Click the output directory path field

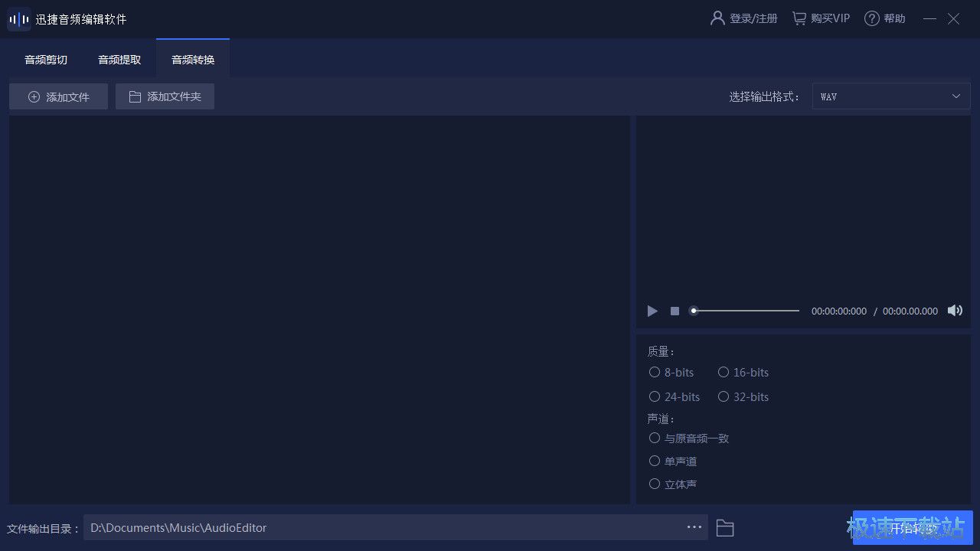click(383, 527)
